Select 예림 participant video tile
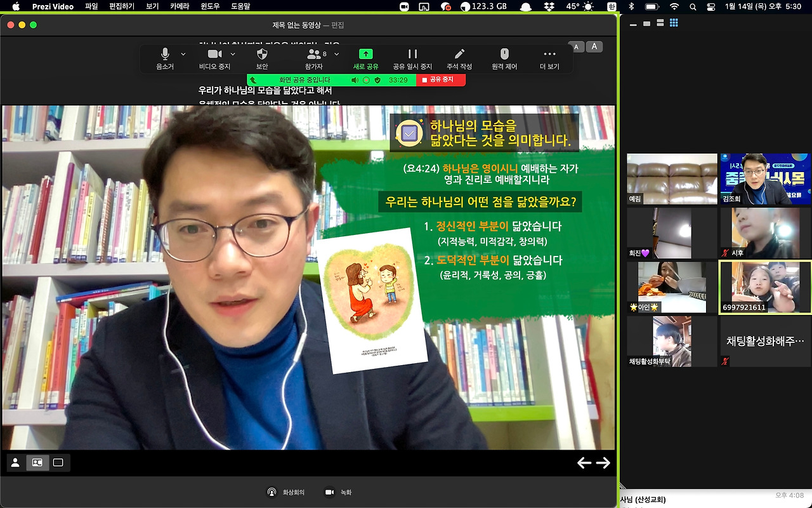This screenshot has width=812, height=508. [x=672, y=179]
